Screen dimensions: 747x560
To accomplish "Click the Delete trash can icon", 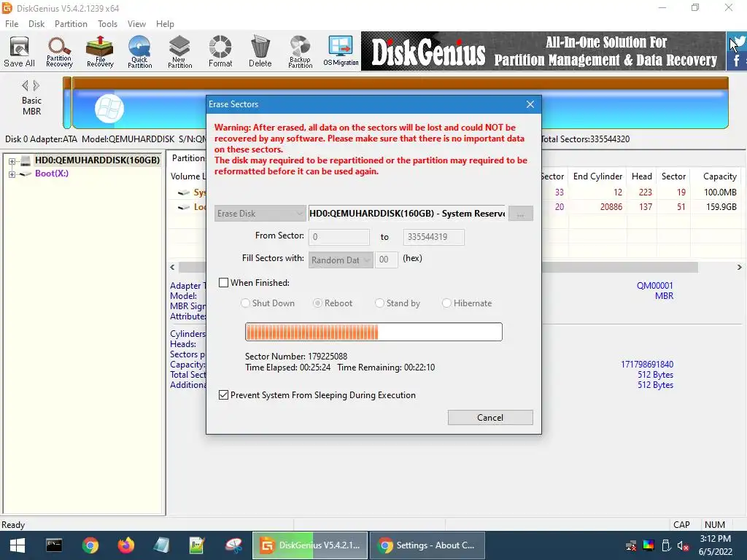I will pos(260,52).
